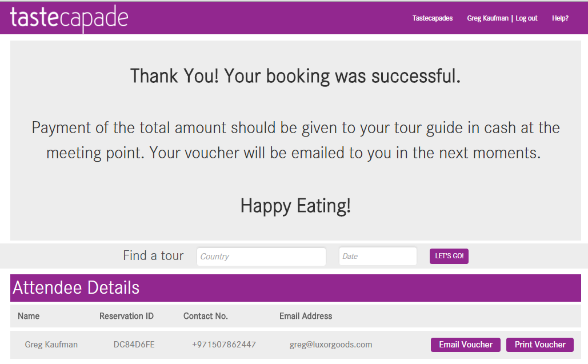Click the Print Voucher button
Viewport: 588px width, 364px height.
(539, 345)
